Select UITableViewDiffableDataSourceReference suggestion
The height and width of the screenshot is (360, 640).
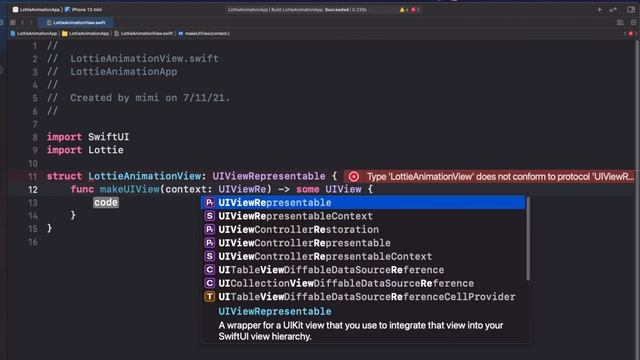point(363,270)
